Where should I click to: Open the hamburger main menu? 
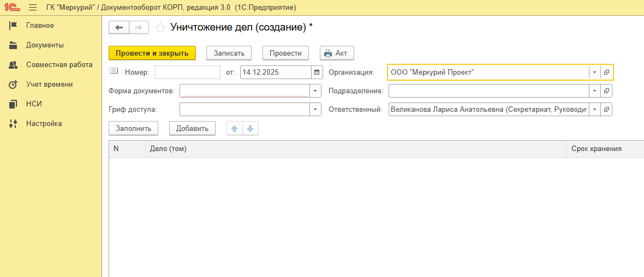tap(33, 8)
